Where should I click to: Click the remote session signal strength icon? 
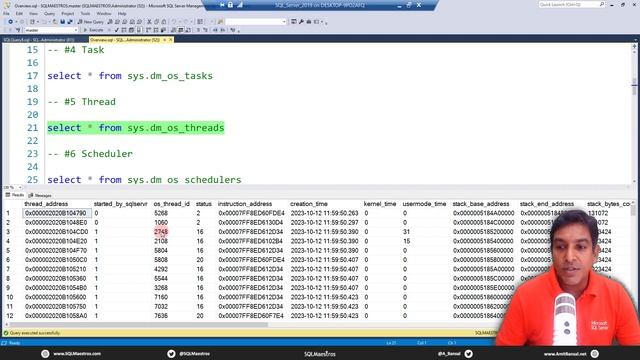(240, 5)
